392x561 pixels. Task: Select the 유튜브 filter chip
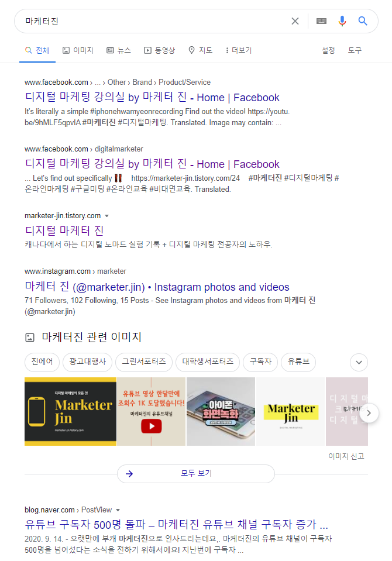(x=298, y=362)
